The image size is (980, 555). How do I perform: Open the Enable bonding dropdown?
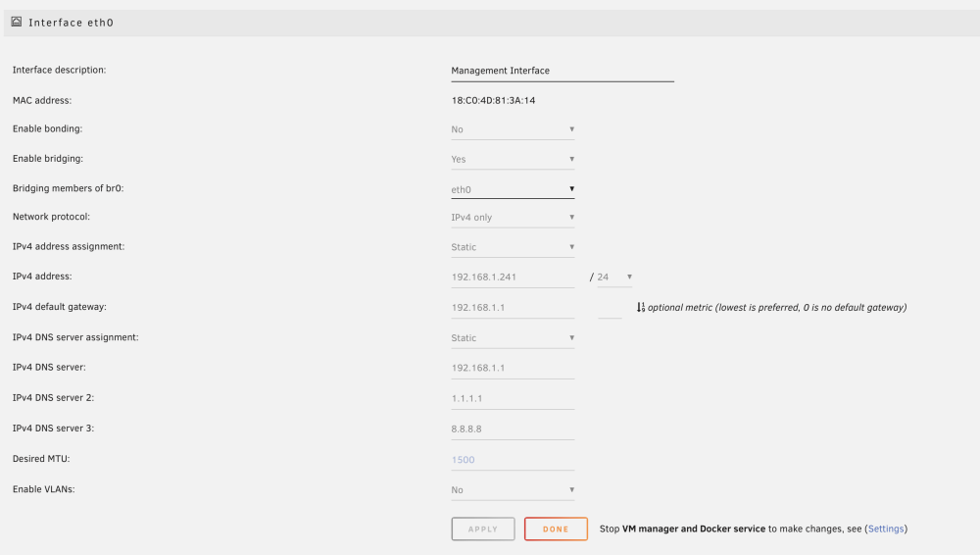click(513, 129)
